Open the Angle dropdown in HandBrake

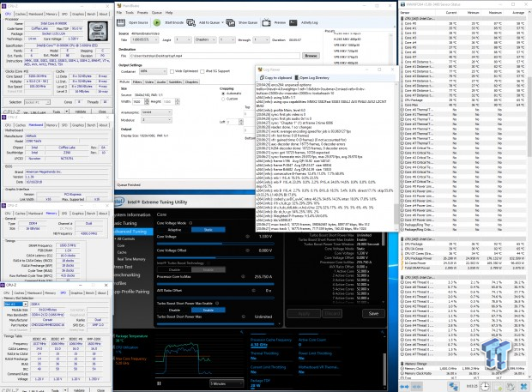click(183, 40)
